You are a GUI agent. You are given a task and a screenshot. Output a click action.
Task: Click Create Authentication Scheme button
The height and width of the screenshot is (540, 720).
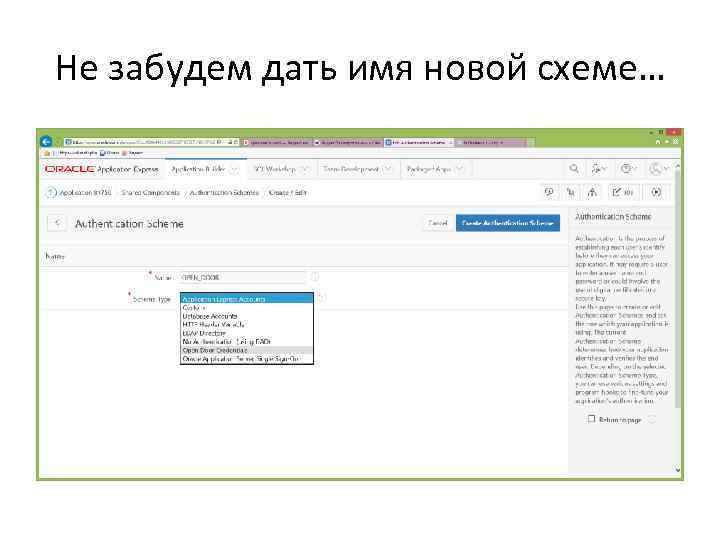(508, 223)
